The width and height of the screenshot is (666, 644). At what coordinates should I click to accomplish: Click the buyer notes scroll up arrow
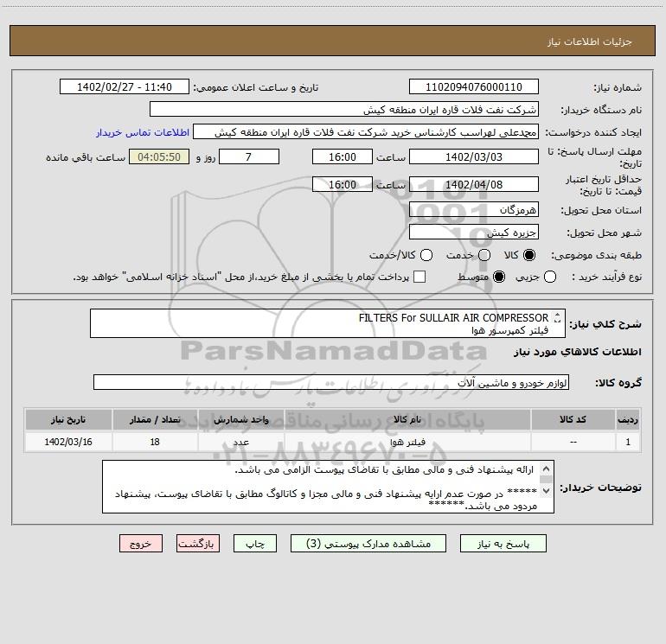click(x=546, y=469)
